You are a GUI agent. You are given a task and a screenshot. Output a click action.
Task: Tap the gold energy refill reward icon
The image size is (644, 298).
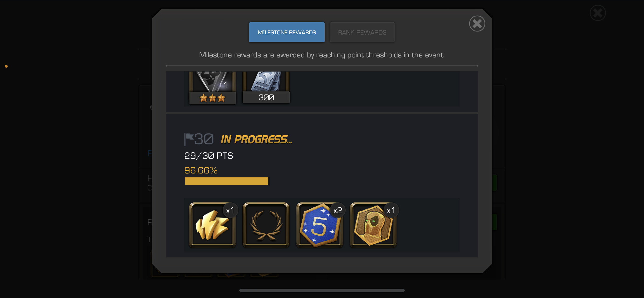tap(212, 225)
